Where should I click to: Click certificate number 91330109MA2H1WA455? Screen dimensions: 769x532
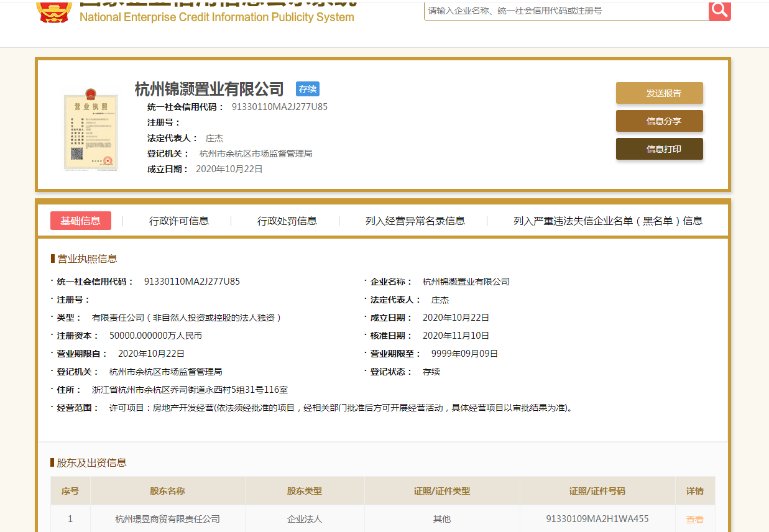(x=597, y=519)
